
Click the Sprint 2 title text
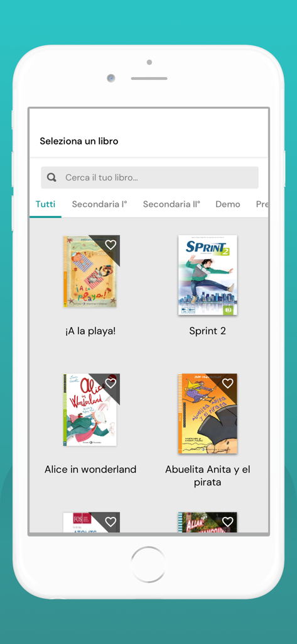pos(208,331)
